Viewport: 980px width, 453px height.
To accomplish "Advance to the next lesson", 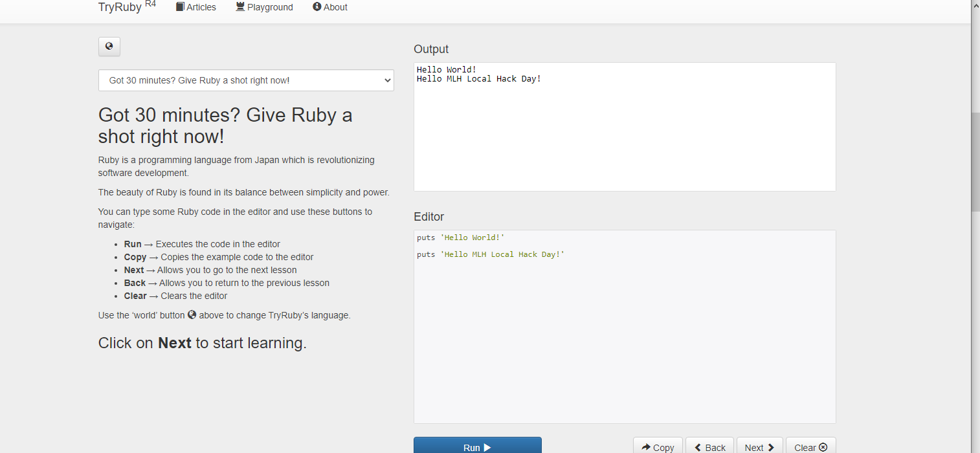I will [759, 445].
